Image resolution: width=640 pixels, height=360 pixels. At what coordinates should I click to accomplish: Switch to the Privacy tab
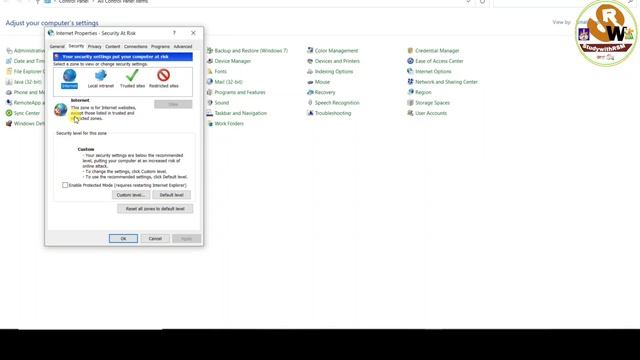click(94, 47)
